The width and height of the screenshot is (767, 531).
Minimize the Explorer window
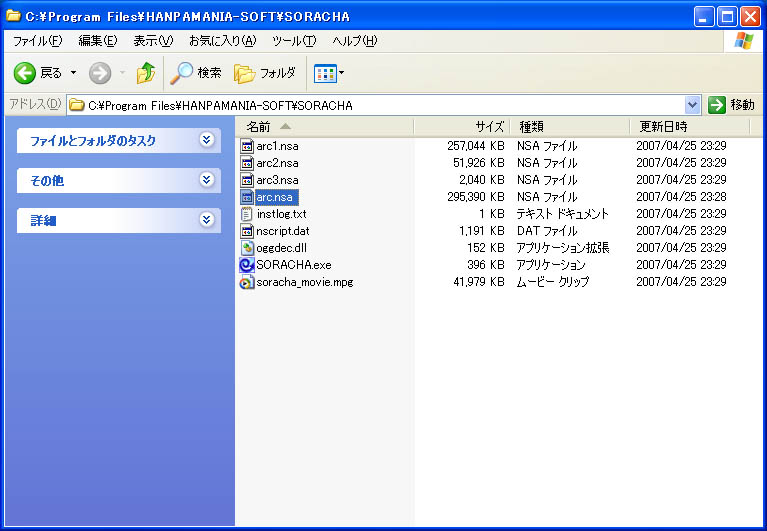(703, 17)
